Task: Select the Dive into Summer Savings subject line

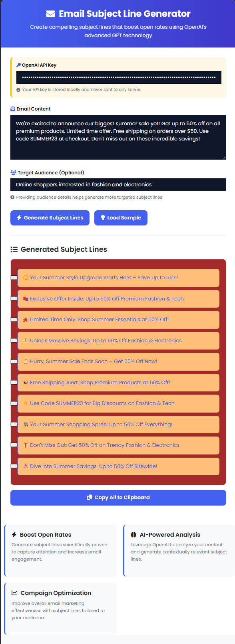Action: [119, 466]
